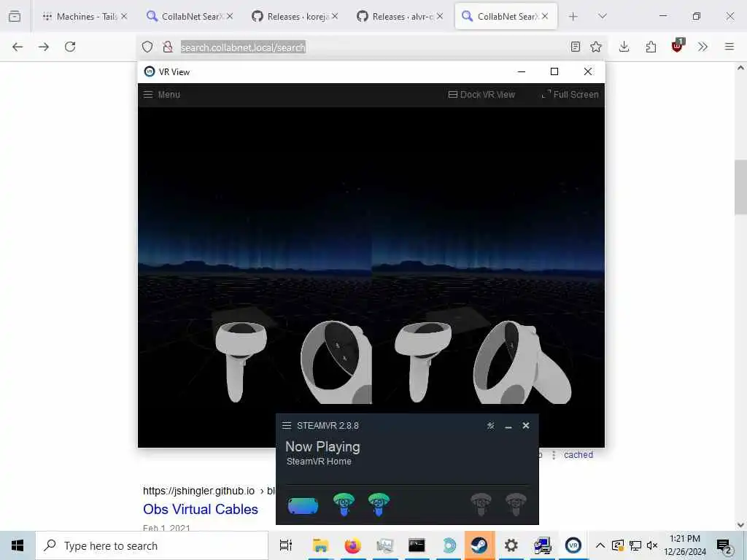Click Dock VR View button
Viewport: 747px width, 560px height.
pos(481,94)
